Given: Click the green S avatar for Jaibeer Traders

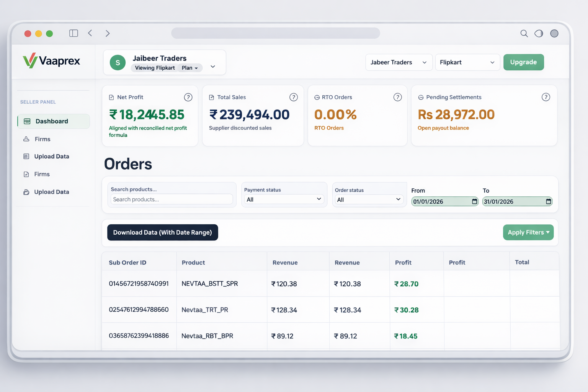Looking at the screenshot, I should click(x=118, y=62).
